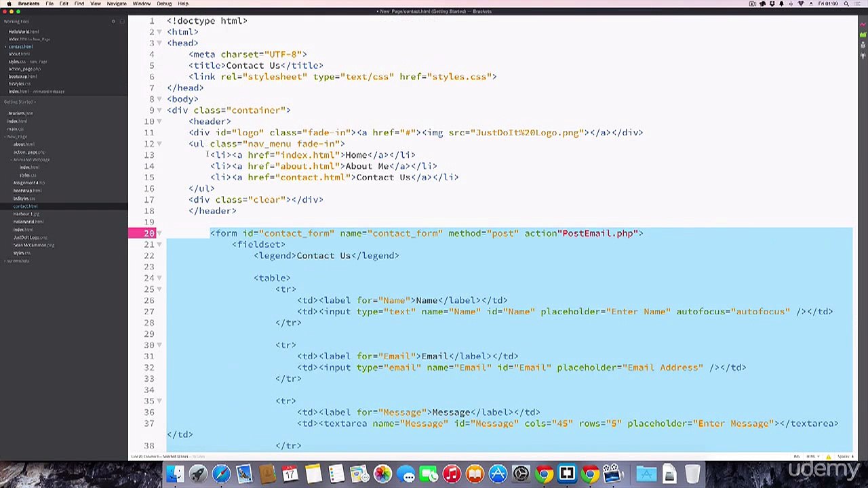
Task: Fold the body tag at line 8
Action: click(159, 99)
